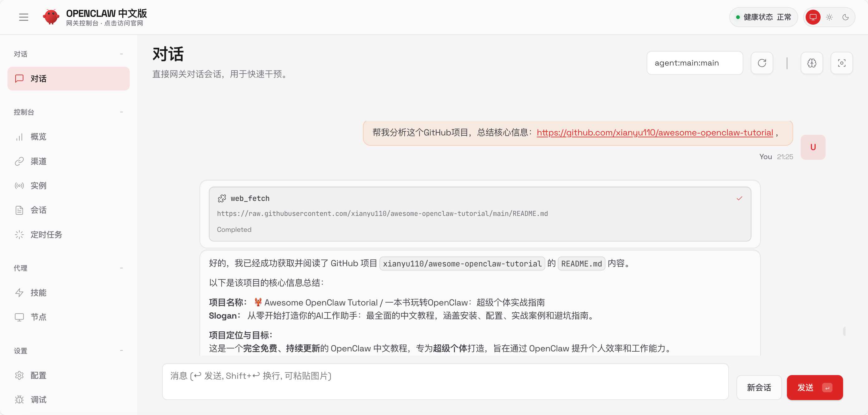Switch to dark theme moon icon

[x=846, y=17]
